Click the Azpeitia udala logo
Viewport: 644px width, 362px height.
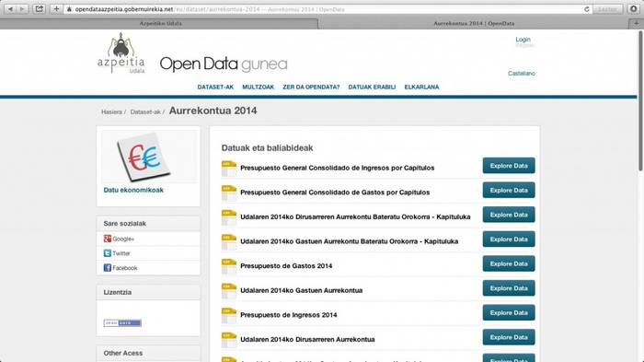point(121,53)
